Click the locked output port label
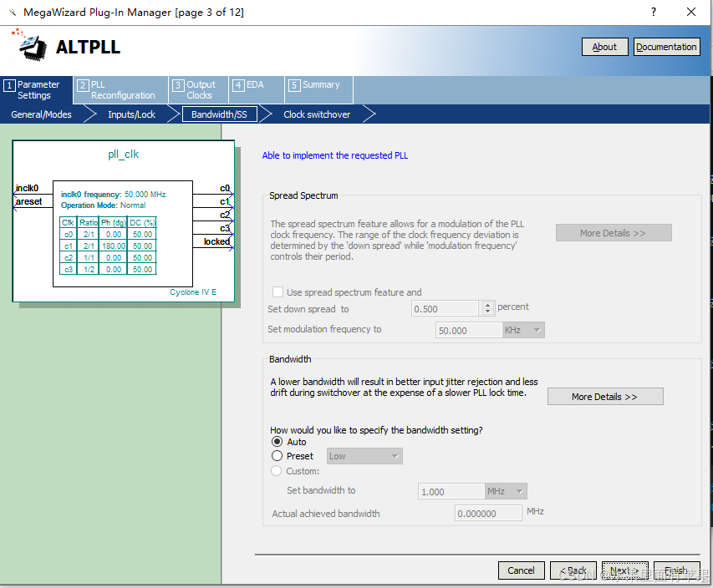 pyautogui.click(x=216, y=241)
